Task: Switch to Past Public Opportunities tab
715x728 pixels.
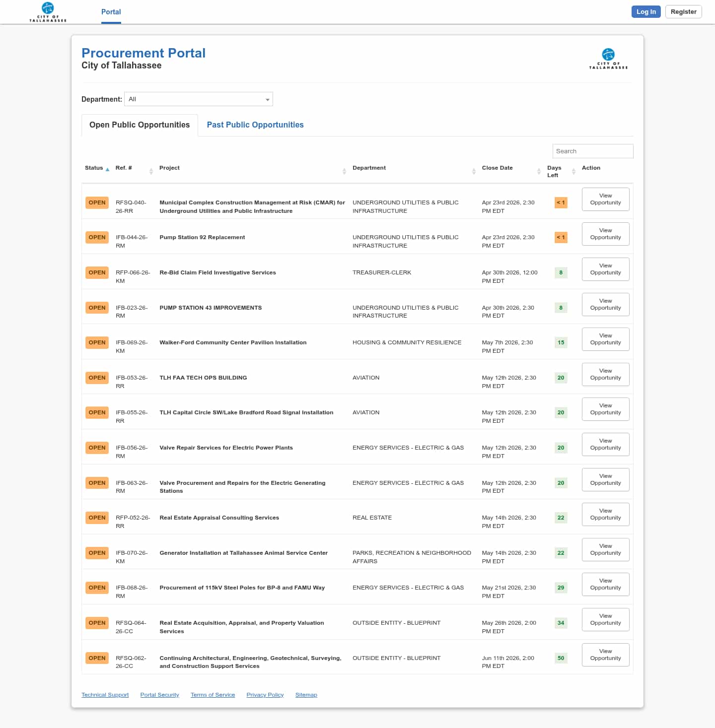Action: point(255,125)
